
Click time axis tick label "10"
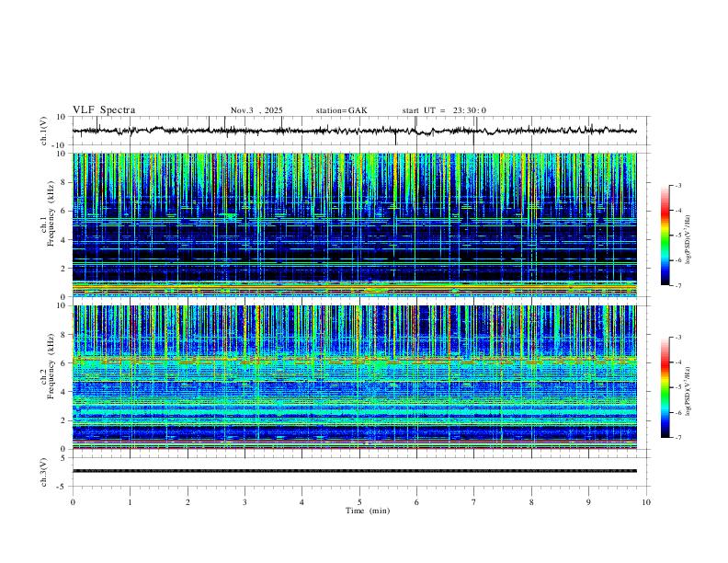[x=646, y=502]
